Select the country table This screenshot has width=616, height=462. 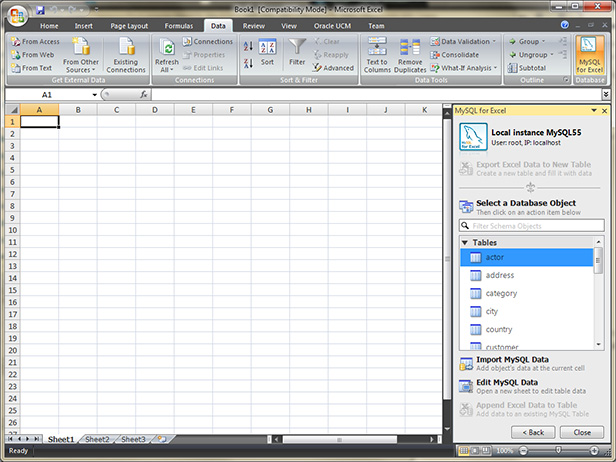526,330
